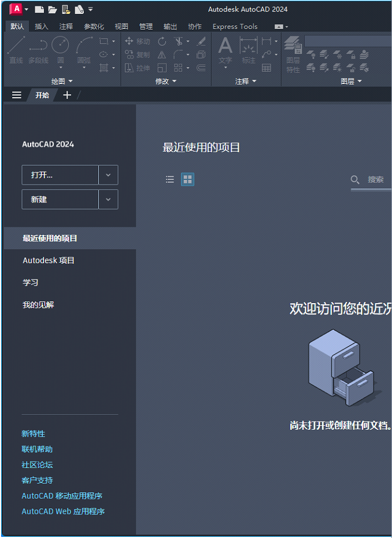
Task: Switch to the 输出 ribbon tab
Action: [x=170, y=27]
